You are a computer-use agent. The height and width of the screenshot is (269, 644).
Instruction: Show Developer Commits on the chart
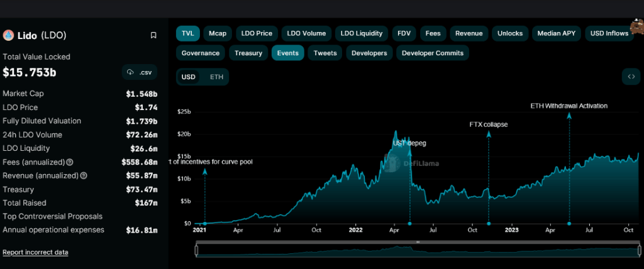click(x=432, y=53)
